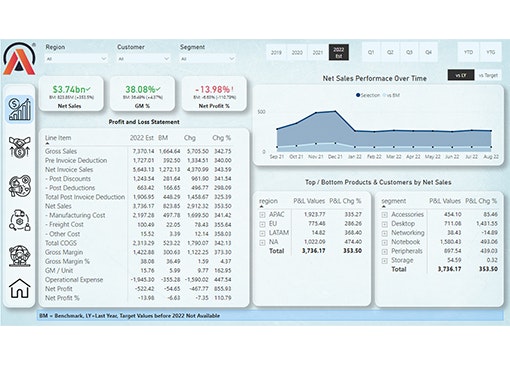Image resolution: width=510 pixels, height=365 pixels.
Task: Select the 2020 year button
Action: point(297,52)
